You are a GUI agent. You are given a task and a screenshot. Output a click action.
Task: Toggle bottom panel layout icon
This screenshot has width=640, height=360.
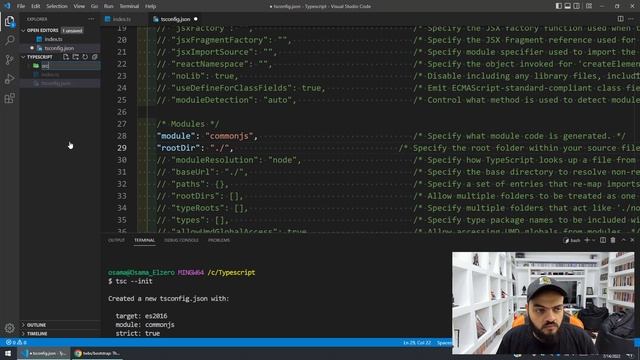click(568, 6)
